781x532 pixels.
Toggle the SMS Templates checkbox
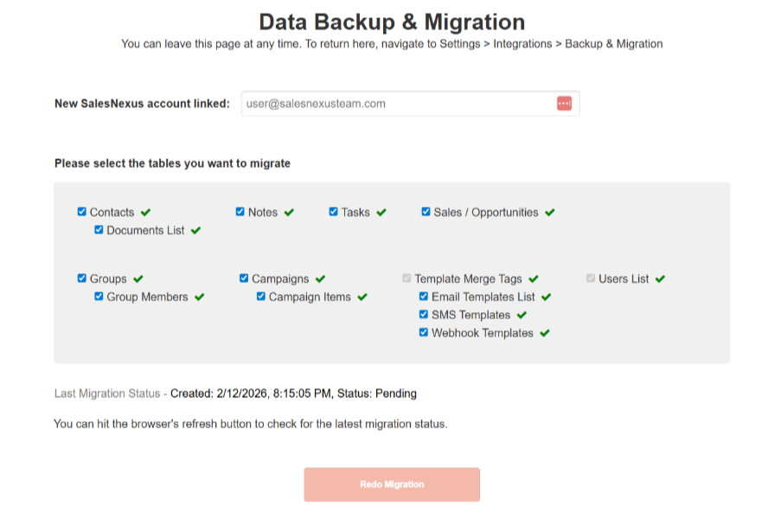tap(424, 315)
